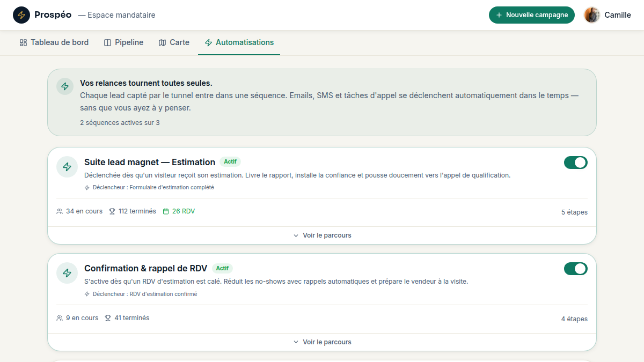Click the Carte map icon
This screenshot has width=644, height=362.
pos(162,42)
